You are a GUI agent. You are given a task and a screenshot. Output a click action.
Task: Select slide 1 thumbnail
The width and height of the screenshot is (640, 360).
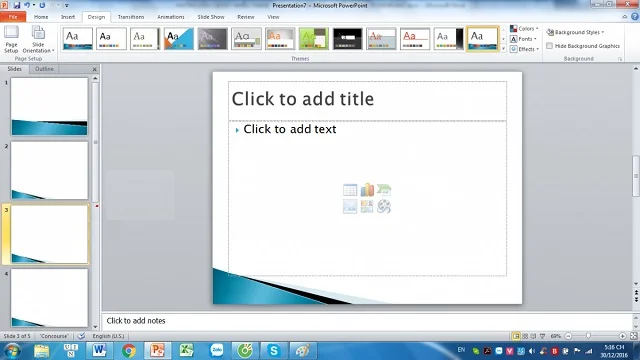(x=49, y=107)
